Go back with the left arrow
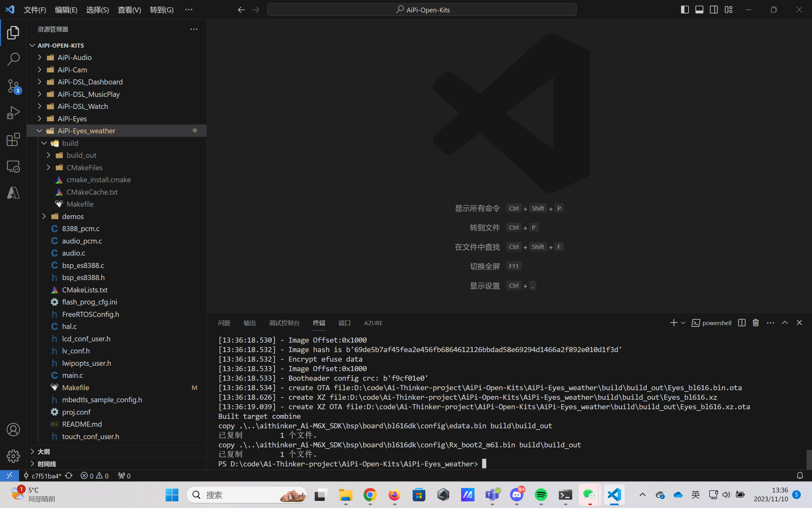Viewport: 812px width, 508px height. point(241,10)
